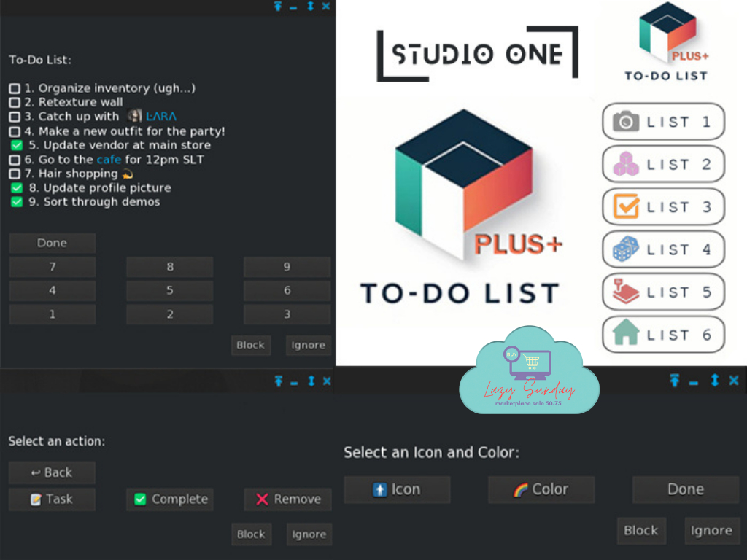Select number 9 button in dialog
Screen dimensions: 747x560
coord(287,267)
